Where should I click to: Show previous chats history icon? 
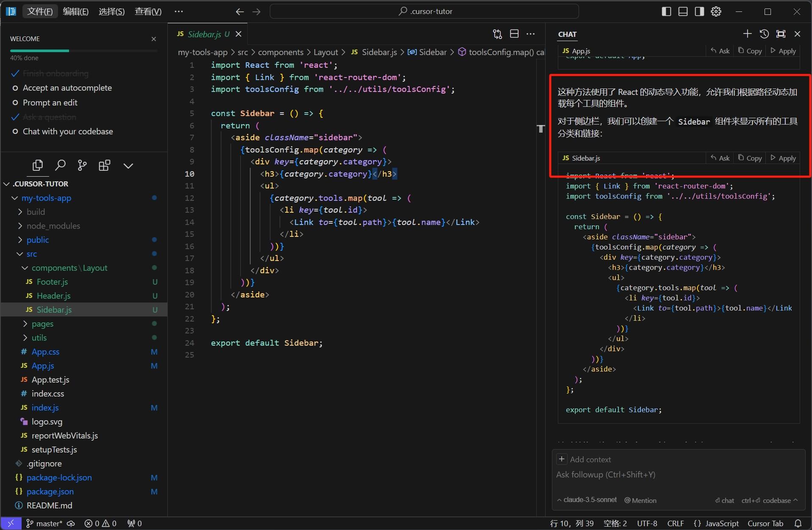tap(764, 34)
